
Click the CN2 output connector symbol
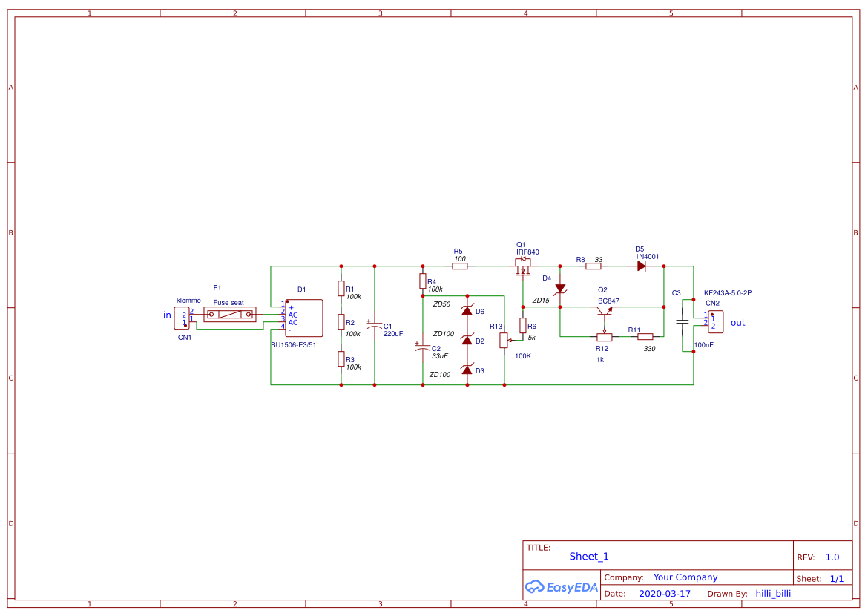(x=715, y=322)
